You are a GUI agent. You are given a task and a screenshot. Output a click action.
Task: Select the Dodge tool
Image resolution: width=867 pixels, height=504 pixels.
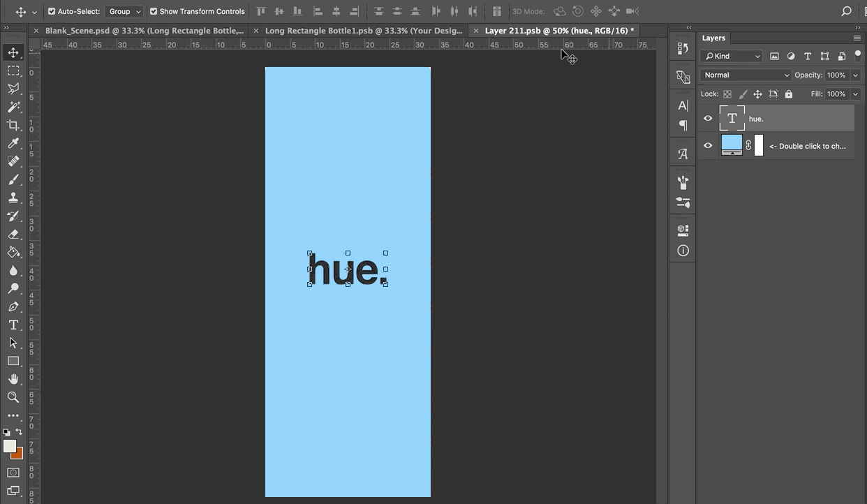point(13,288)
